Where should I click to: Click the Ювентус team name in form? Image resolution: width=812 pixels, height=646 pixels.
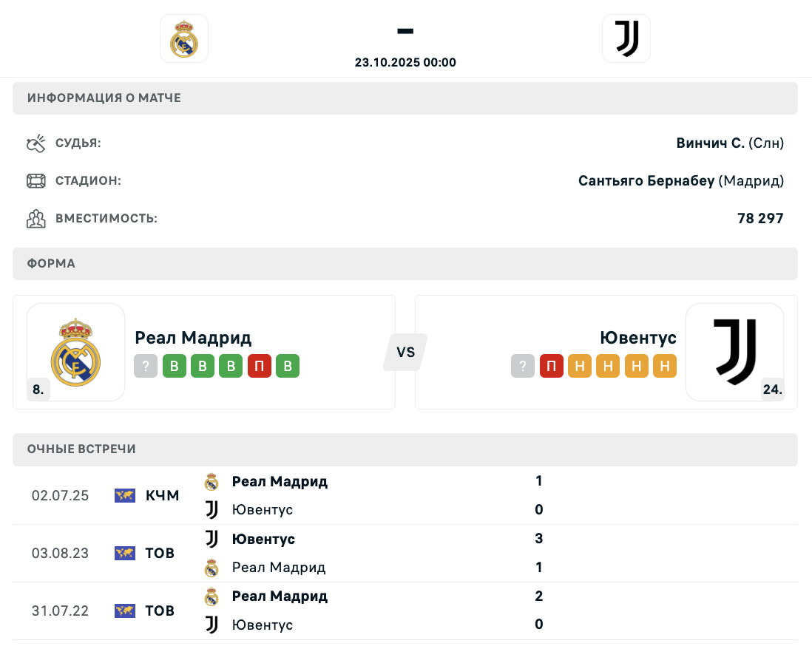(638, 338)
